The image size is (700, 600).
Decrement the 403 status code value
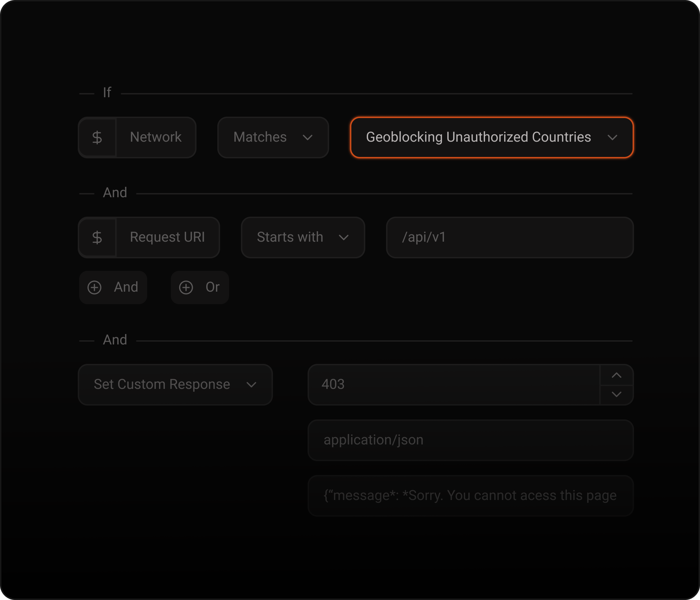coord(617,394)
